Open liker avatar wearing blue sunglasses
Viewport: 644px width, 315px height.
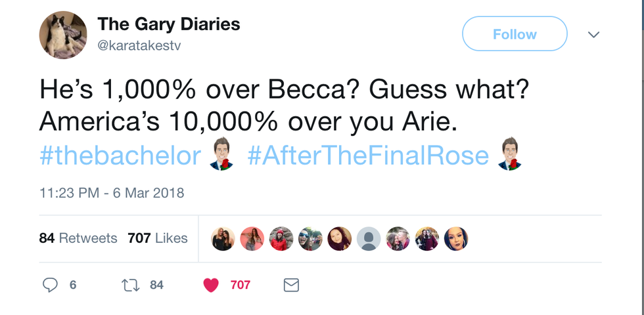pos(311,239)
